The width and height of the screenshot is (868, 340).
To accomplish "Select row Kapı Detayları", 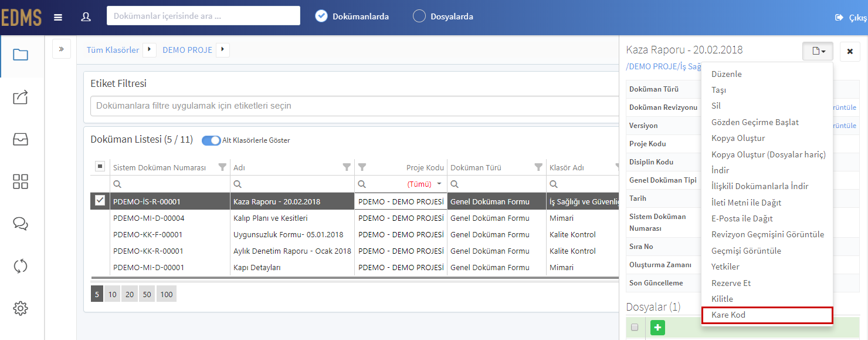I will [x=355, y=267].
